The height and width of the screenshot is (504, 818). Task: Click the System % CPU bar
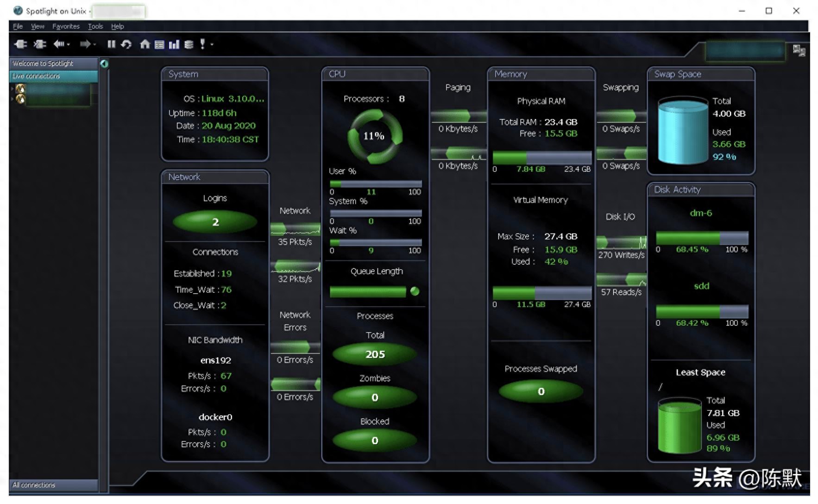point(376,213)
